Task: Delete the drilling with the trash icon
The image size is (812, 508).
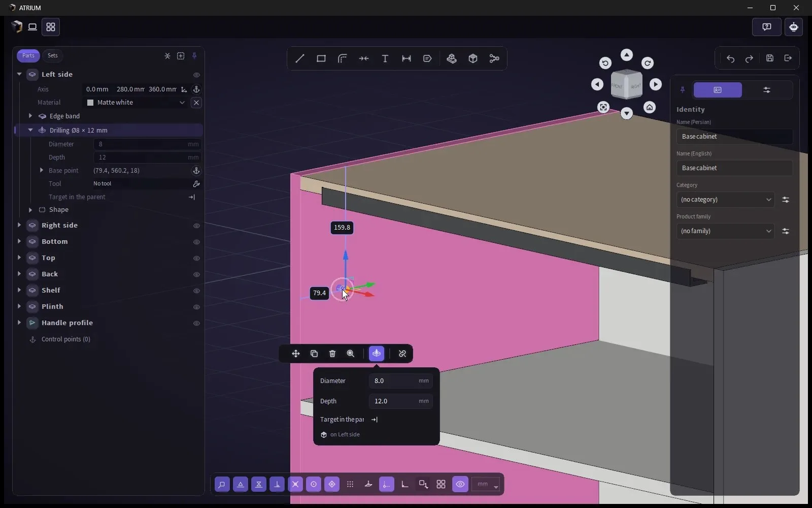Action: (332, 354)
